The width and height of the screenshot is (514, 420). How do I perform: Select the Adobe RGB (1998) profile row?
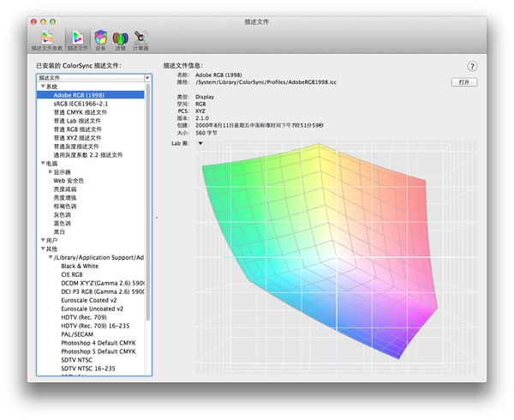91,95
